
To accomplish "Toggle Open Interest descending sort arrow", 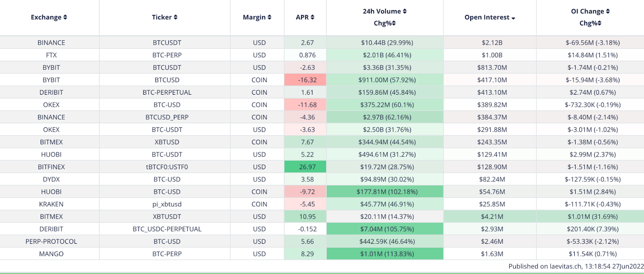I will tap(513, 18).
